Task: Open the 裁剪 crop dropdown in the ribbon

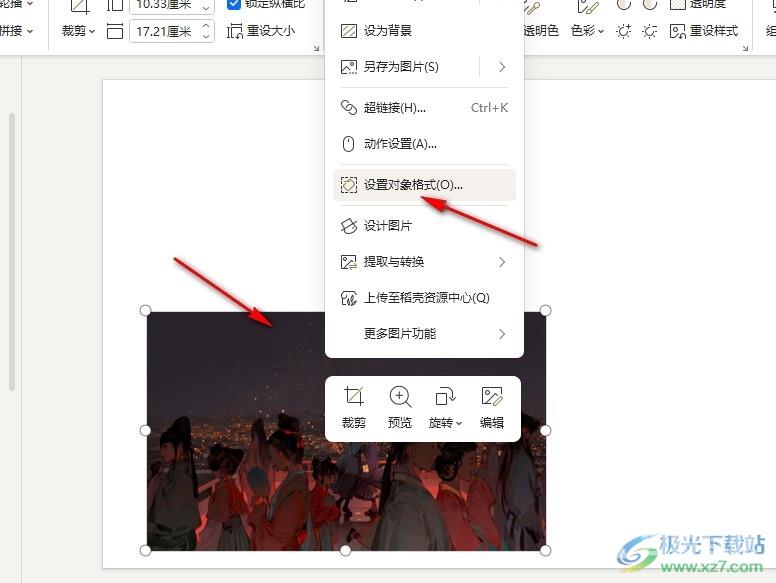Action: 78,31
